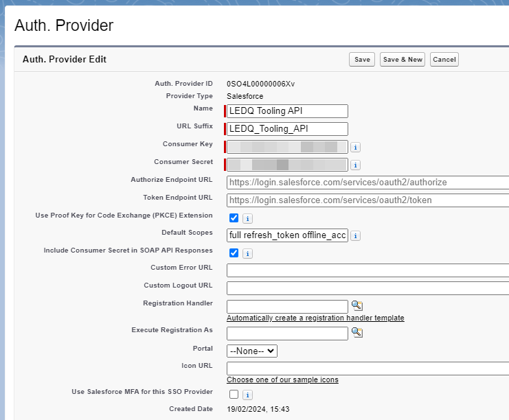View info for Include Consumer Secret option

[248, 254]
